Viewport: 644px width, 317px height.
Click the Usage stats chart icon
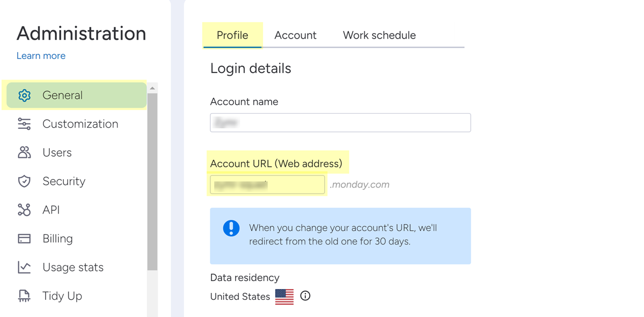pos(24,267)
